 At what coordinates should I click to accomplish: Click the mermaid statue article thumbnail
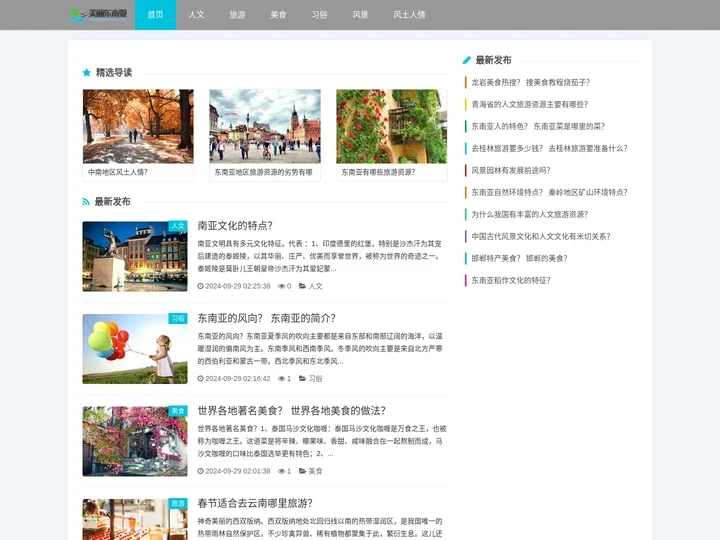point(135,256)
